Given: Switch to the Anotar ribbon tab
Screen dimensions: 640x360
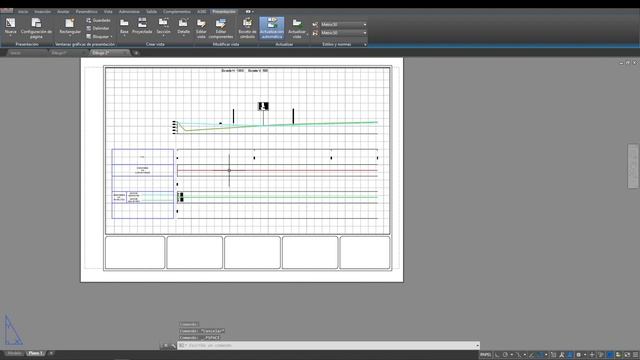Looking at the screenshot, I should pos(63,11).
